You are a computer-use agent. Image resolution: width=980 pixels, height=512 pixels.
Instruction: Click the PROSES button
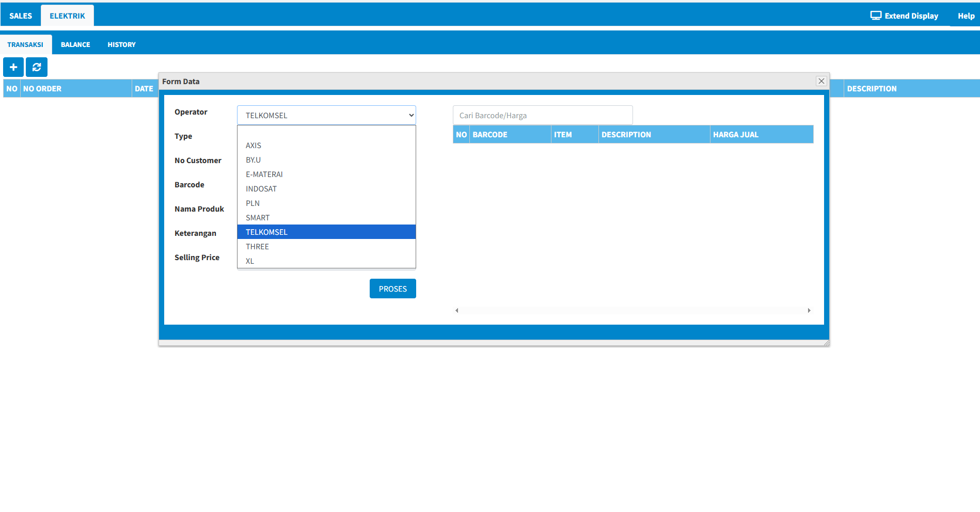[x=393, y=289]
